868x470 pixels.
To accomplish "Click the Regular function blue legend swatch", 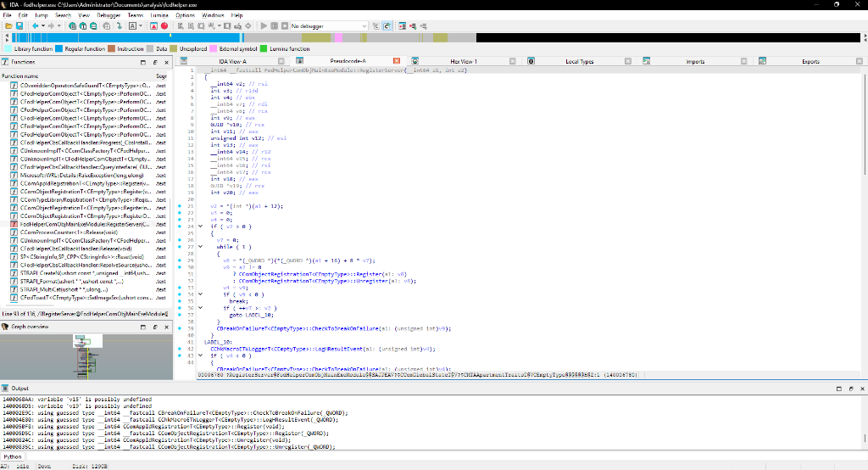I will click(58, 48).
